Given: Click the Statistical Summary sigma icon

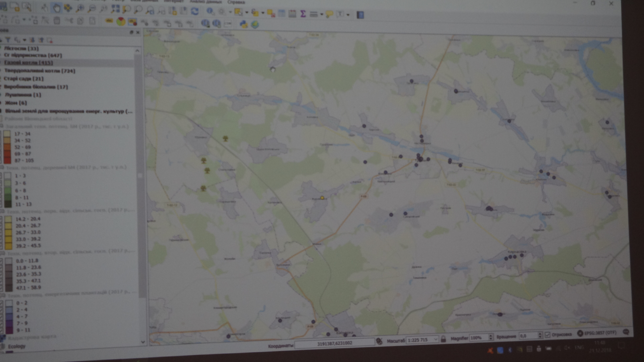Looking at the screenshot, I should coord(303,13).
